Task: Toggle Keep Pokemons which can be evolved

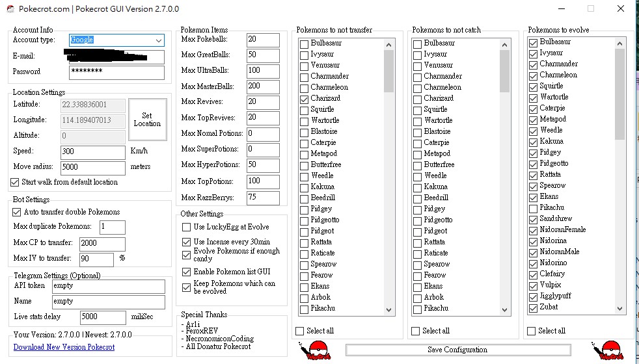Action: click(x=186, y=287)
